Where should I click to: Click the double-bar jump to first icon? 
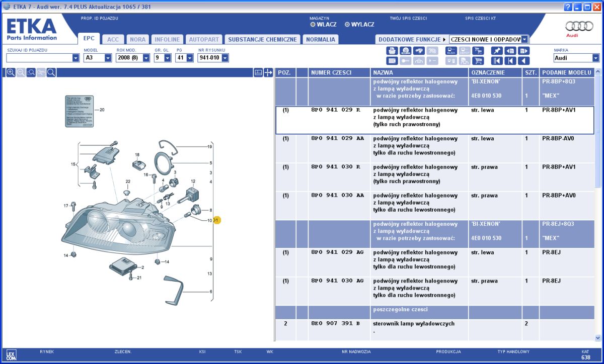[497, 61]
